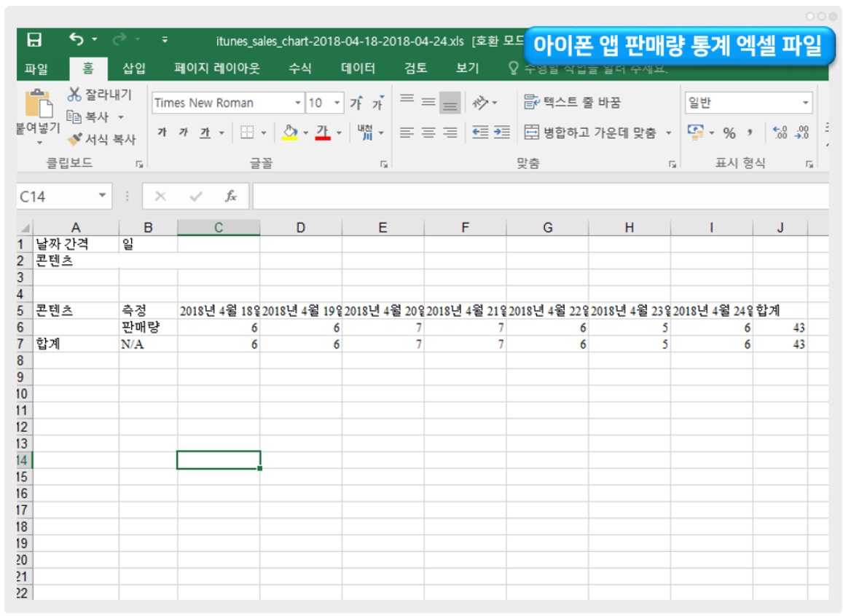Switch to 페이지 레이아웃 tab
The height and width of the screenshot is (616, 843).
217,68
